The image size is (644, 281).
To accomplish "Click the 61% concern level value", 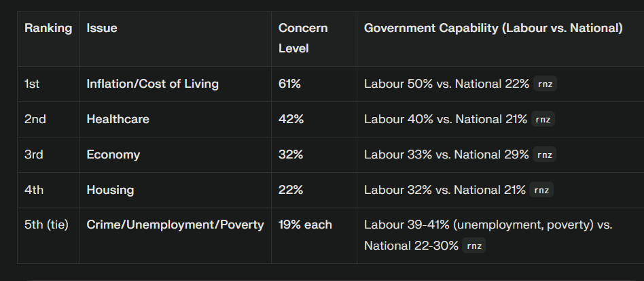I will (x=291, y=84).
